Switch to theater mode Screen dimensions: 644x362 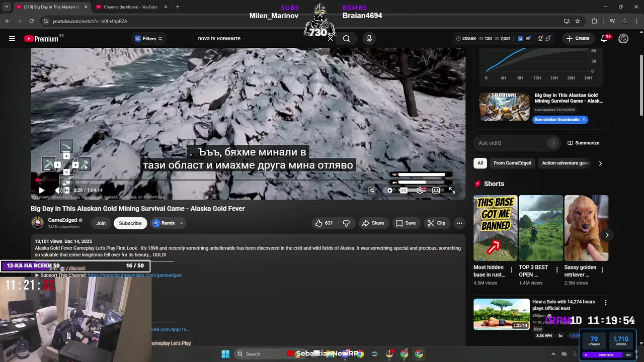(436, 190)
